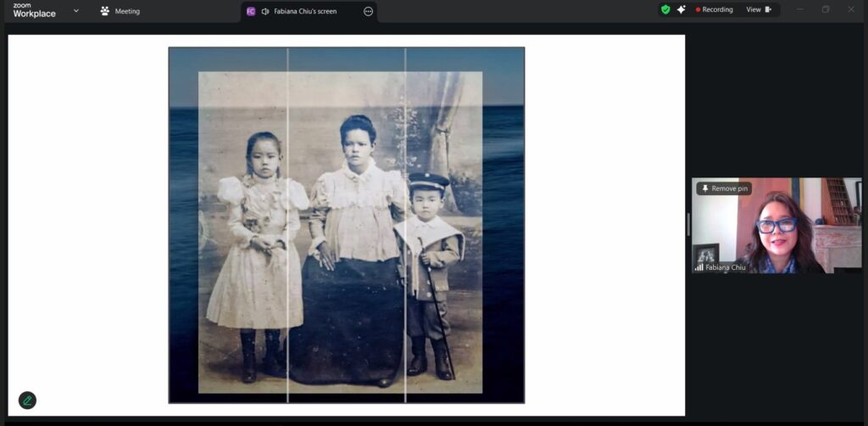Screen dimensions: 868x426
Task: Check signal bars beside Fabiana Chiu's name
Action: [699, 267]
